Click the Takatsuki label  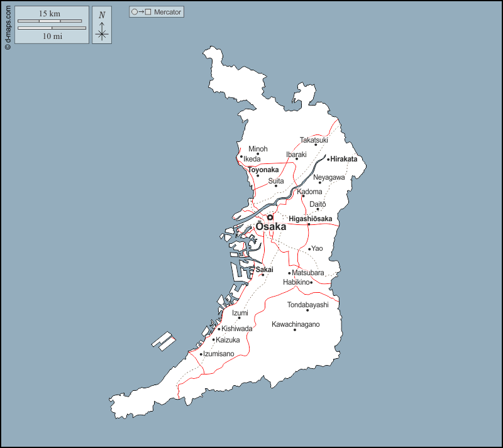pos(314,139)
